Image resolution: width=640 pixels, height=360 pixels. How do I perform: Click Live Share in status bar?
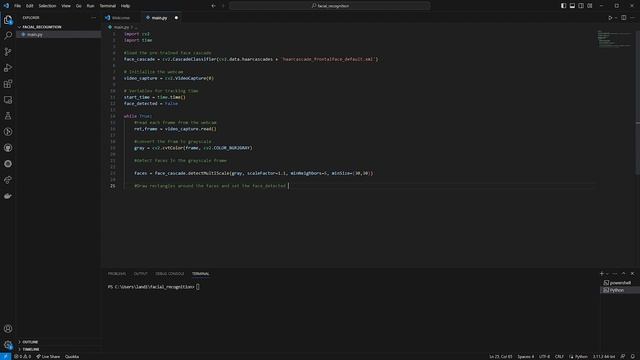(48, 357)
